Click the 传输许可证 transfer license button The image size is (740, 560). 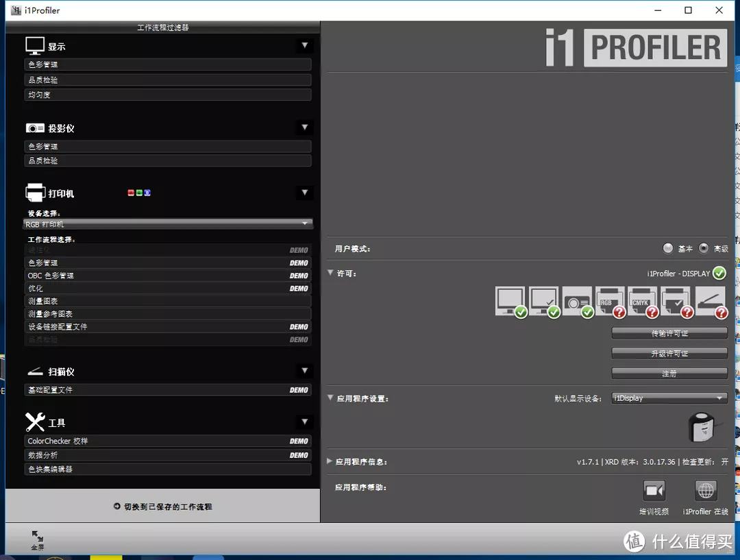click(669, 333)
